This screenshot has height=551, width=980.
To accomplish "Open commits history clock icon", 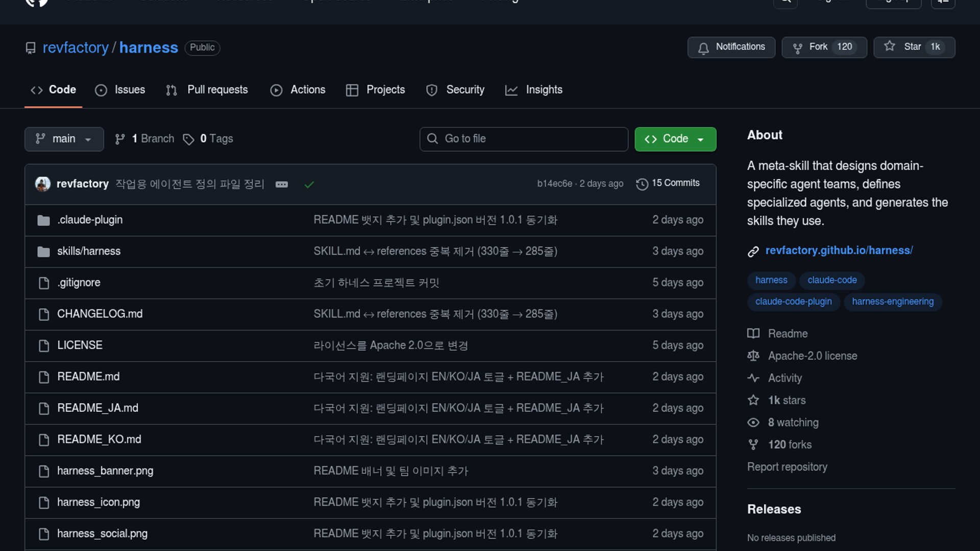I will pos(642,184).
